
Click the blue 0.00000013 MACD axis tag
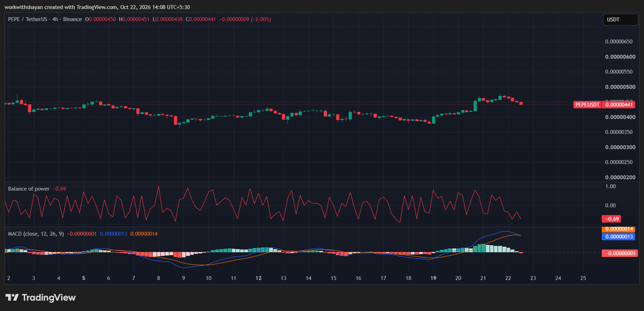pyautogui.click(x=619, y=236)
